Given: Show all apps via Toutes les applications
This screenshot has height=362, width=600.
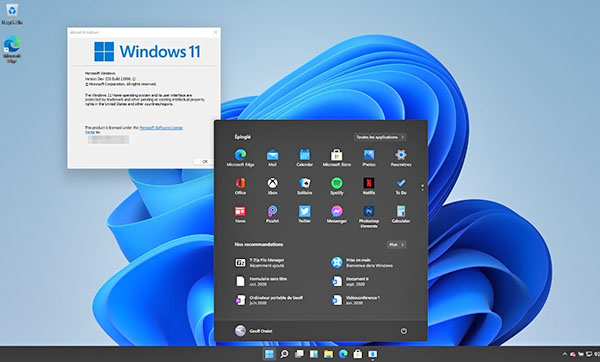Looking at the screenshot, I should coord(380,137).
